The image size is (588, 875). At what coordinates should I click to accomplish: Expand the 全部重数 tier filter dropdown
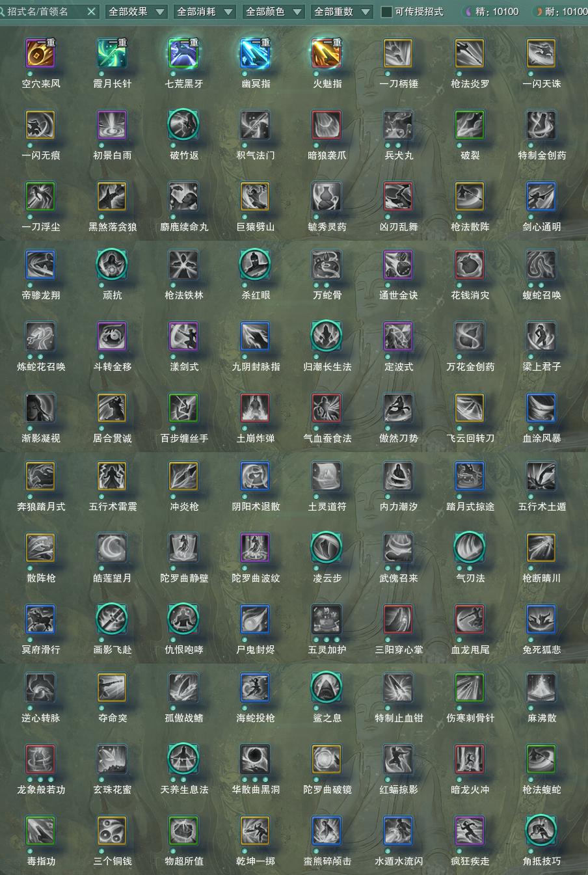pos(341,12)
